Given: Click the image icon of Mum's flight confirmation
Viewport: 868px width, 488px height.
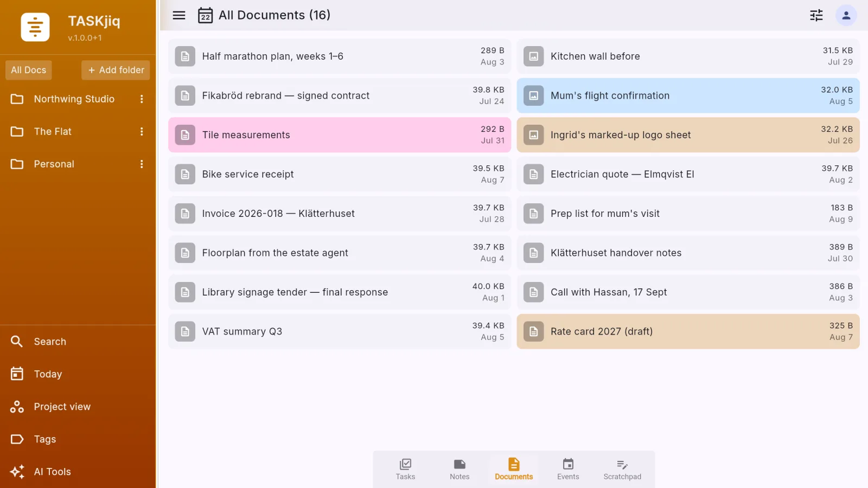Looking at the screenshot, I should [x=534, y=95].
